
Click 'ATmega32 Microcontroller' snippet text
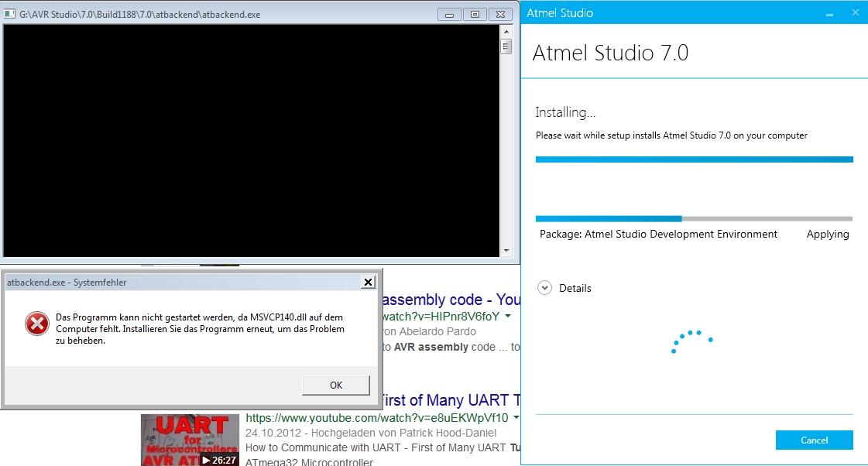tap(309, 461)
